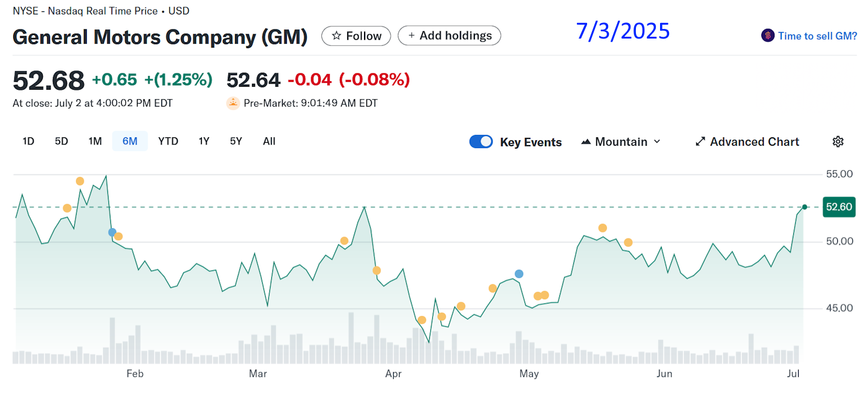Click 'At close: July 2 at 4:00:02 PM EDT'
The image size is (868, 398).
point(93,103)
